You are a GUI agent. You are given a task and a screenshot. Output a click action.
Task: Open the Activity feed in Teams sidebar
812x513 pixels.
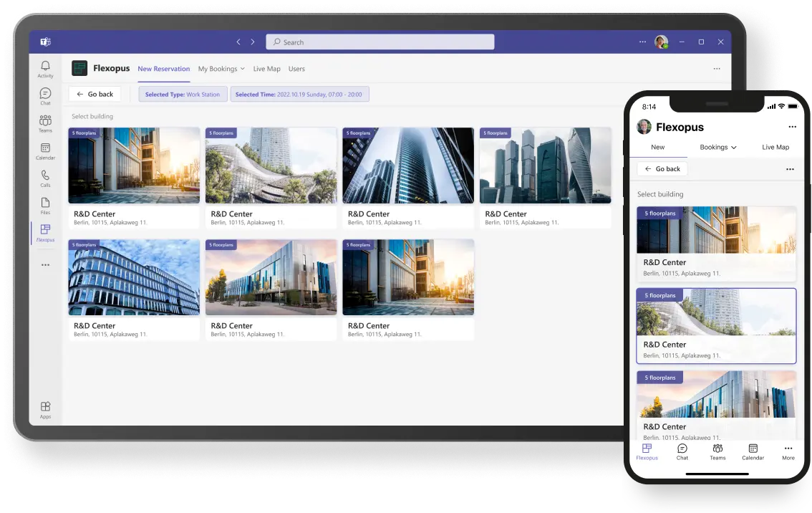pyautogui.click(x=45, y=67)
